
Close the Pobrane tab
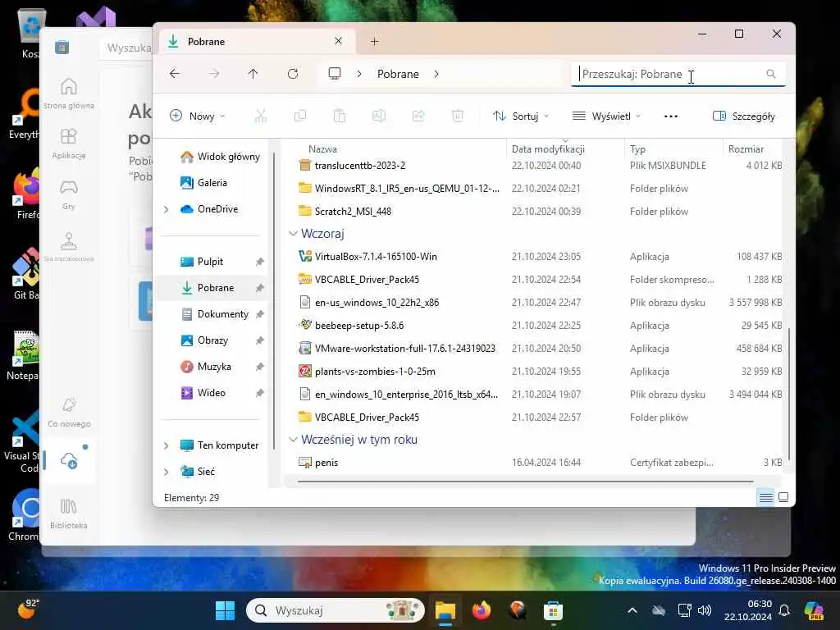point(338,41)
